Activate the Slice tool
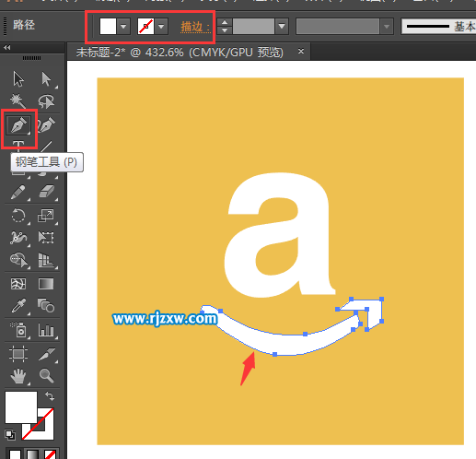 coord(47,354)
